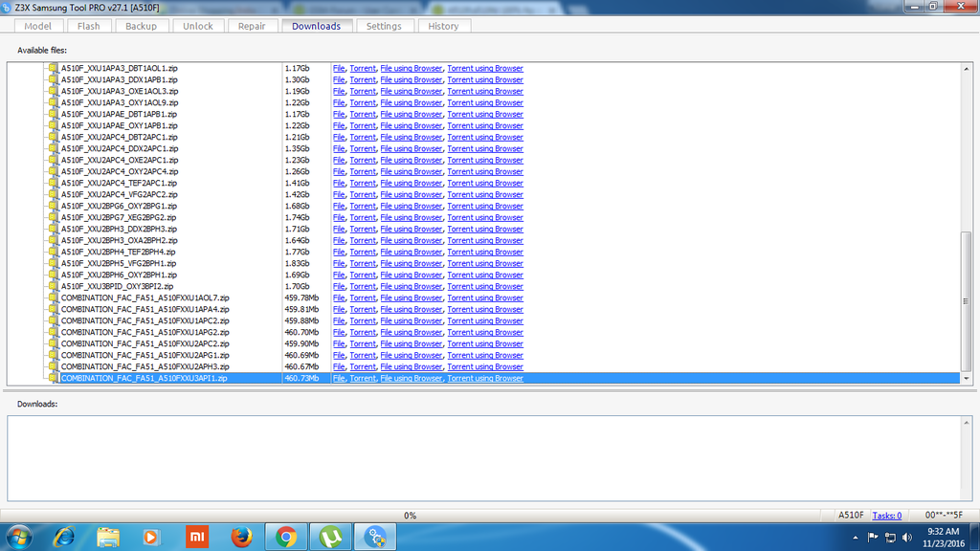Click zip icon for A510F_XXU2BPG6_OXY2BPG1.zip
The width and height of the screenshot is (980, 551).
click(54, 207)
